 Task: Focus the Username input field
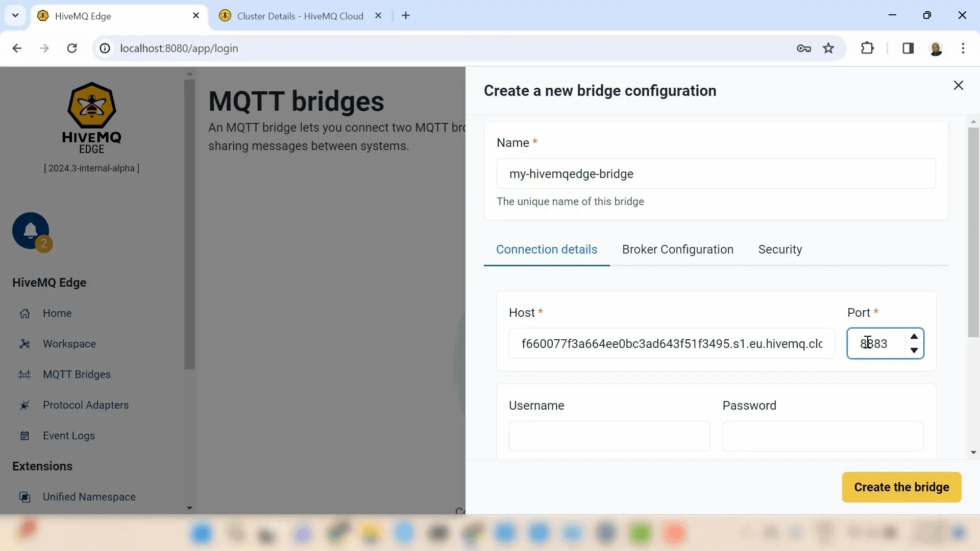point(609,436)
